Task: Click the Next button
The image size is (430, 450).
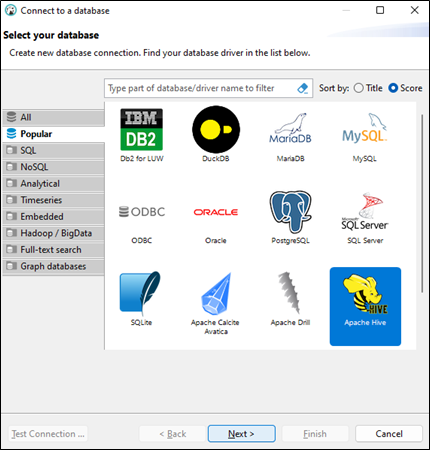Action: (242, 434)
